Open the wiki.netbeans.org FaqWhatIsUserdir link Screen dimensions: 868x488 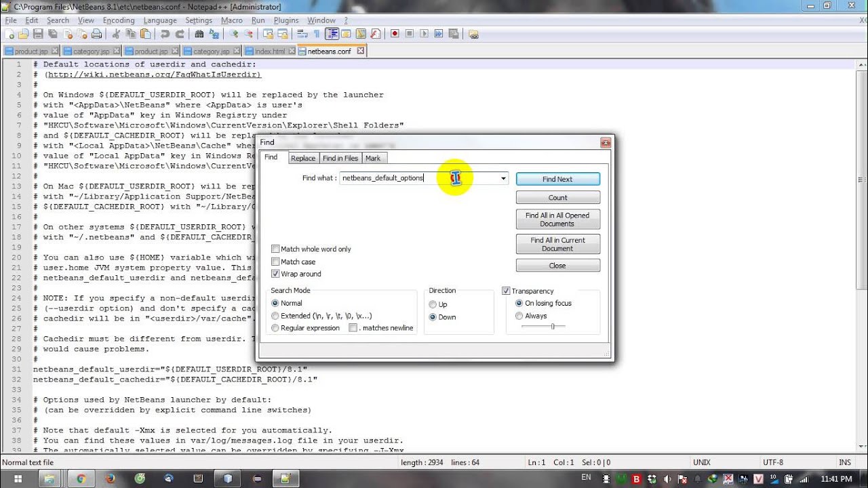point(154,75)
